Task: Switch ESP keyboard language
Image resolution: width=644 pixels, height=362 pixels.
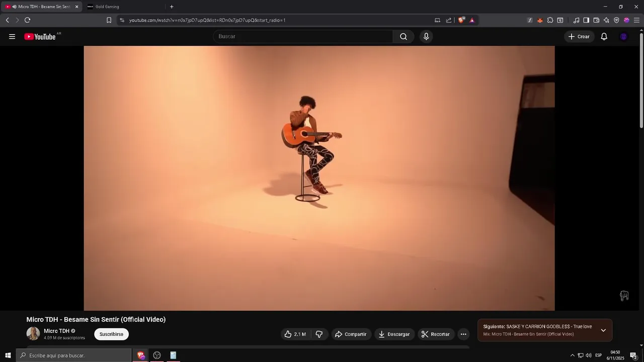Action: (x=598, y=355)
